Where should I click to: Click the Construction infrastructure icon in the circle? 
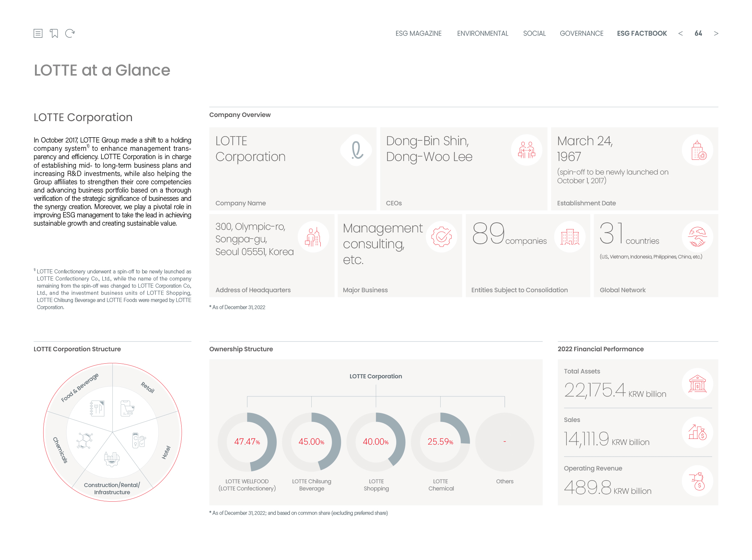click(112, 459)
